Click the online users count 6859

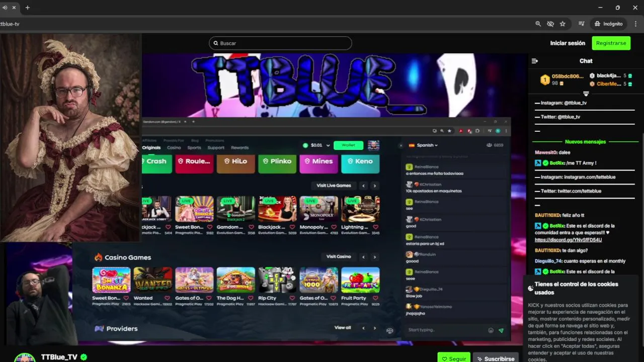pos(495,145)
